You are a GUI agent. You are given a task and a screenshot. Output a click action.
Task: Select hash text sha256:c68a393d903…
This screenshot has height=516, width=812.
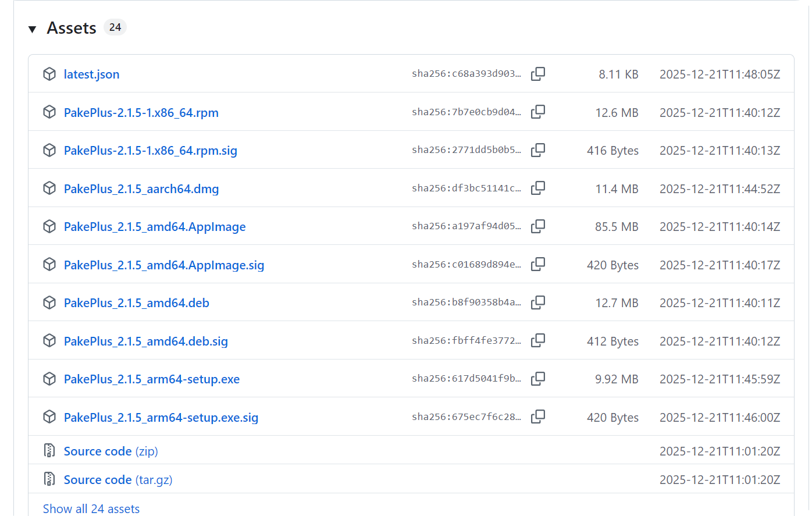(x=466, y=74)
